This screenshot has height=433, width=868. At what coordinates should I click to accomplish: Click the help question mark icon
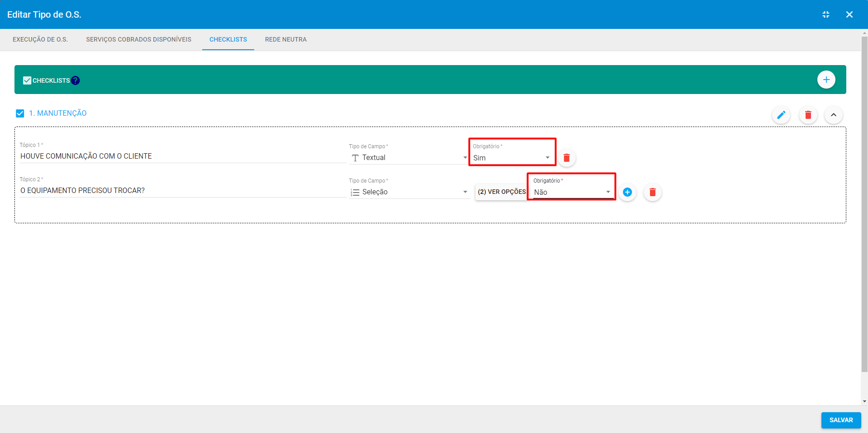(x=76, y=80)
